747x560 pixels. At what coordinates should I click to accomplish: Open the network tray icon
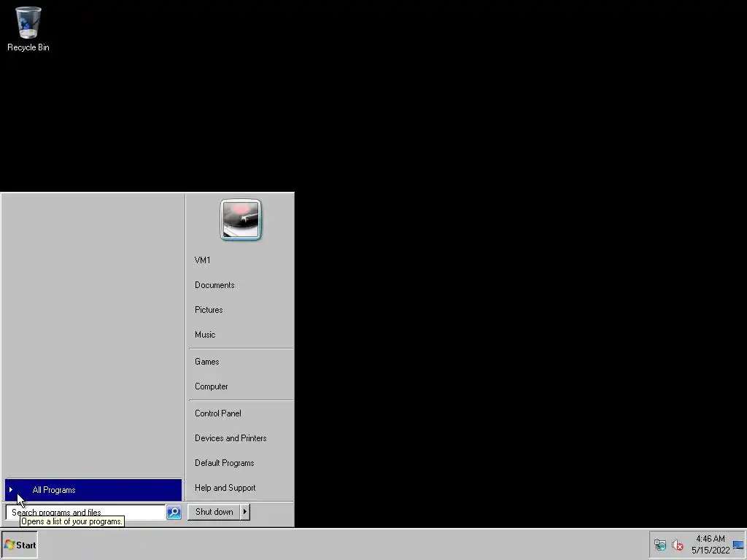coord(659,545)
